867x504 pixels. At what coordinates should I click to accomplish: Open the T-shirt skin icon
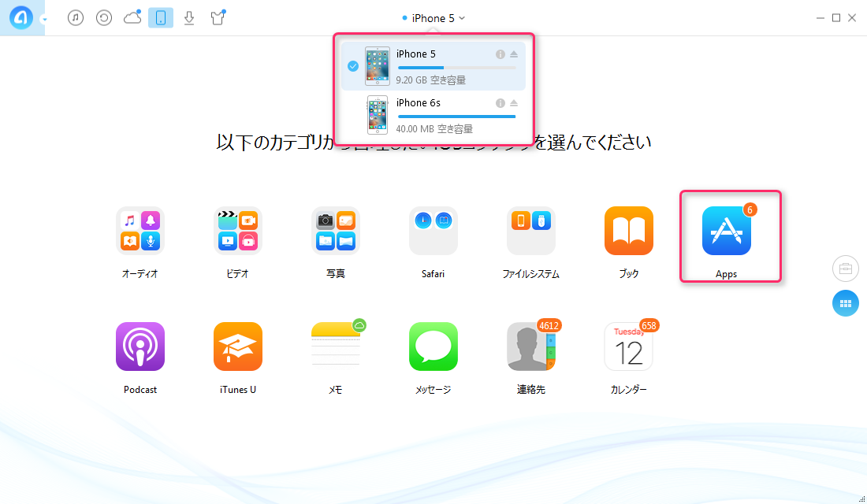point(218,17)
